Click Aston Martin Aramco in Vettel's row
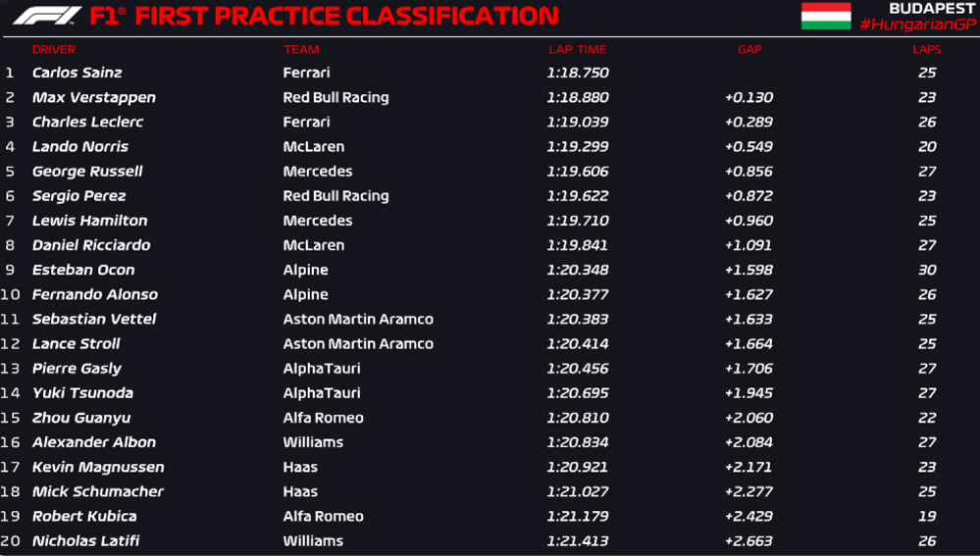 tap(358, 320)
